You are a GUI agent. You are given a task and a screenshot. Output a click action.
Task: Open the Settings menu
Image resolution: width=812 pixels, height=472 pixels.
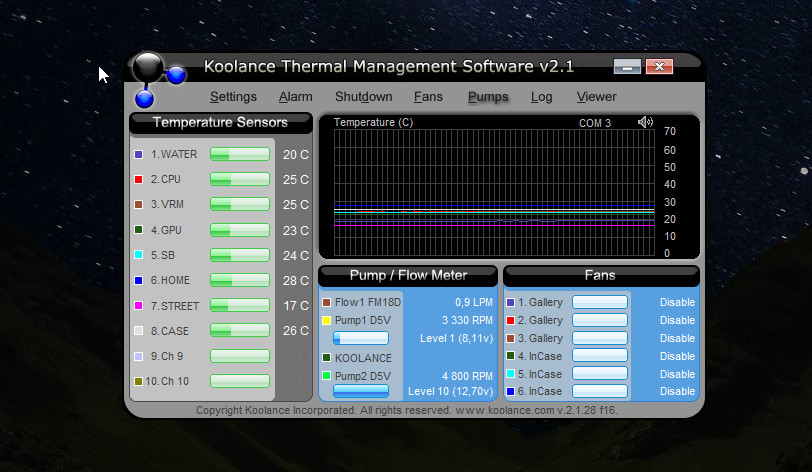233,97
